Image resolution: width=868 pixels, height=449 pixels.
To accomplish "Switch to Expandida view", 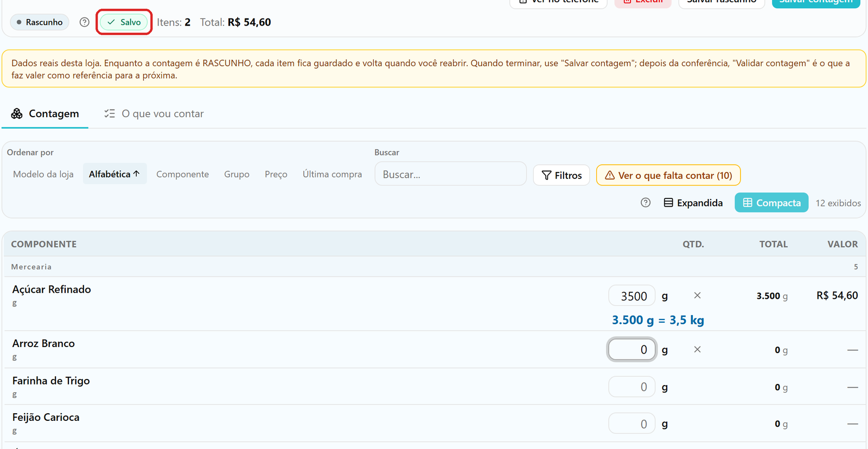I will [693, 203].
